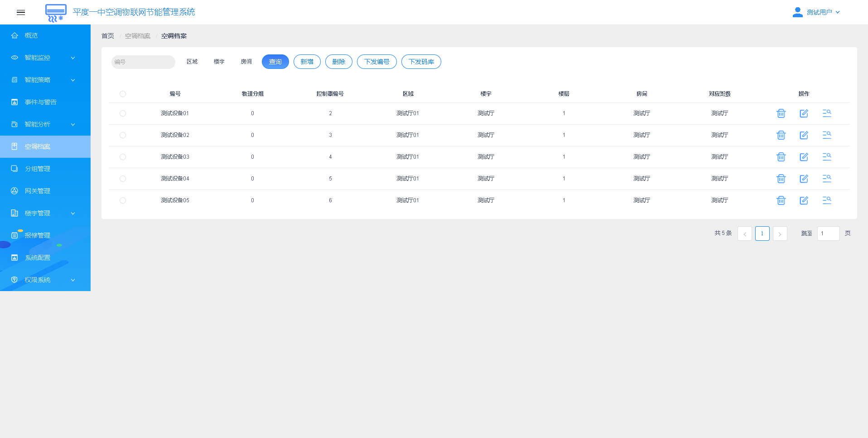Click edit pencil icon for 测试设备02 row
868x438 pixels.
point(804,135)
